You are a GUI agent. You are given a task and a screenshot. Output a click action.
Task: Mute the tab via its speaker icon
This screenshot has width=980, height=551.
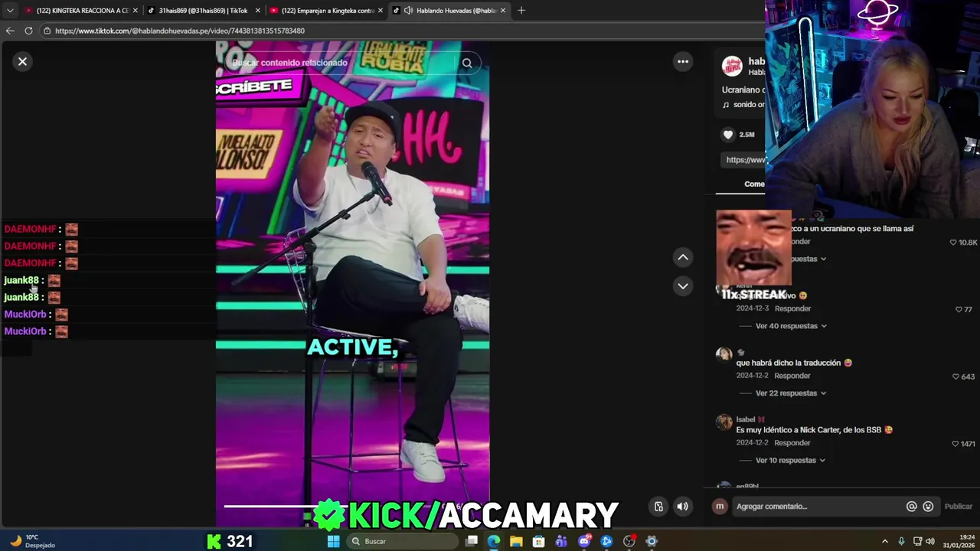408,10
